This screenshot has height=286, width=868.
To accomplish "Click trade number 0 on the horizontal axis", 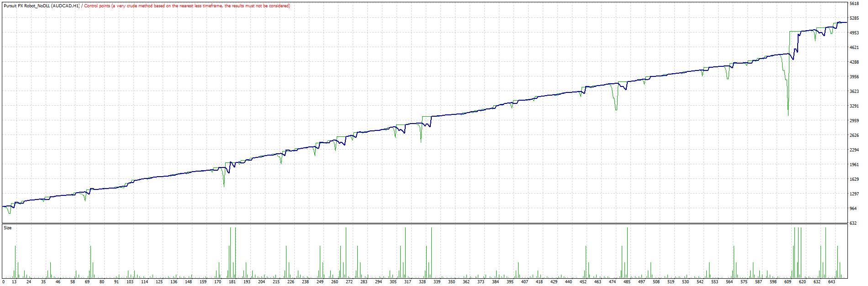I will 3,282.
